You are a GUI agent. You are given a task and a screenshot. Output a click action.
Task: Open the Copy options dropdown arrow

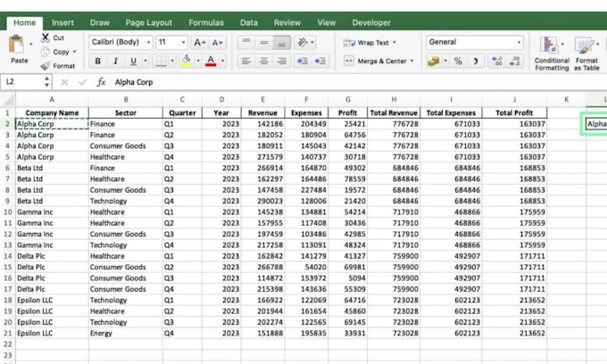pyautogui.click(x=74, y=52)
